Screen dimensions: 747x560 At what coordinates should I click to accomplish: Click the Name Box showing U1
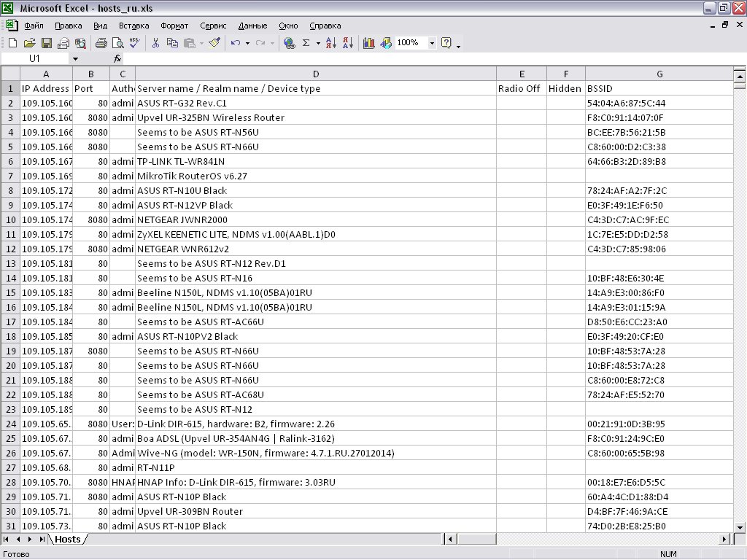[x=35, y=58]
